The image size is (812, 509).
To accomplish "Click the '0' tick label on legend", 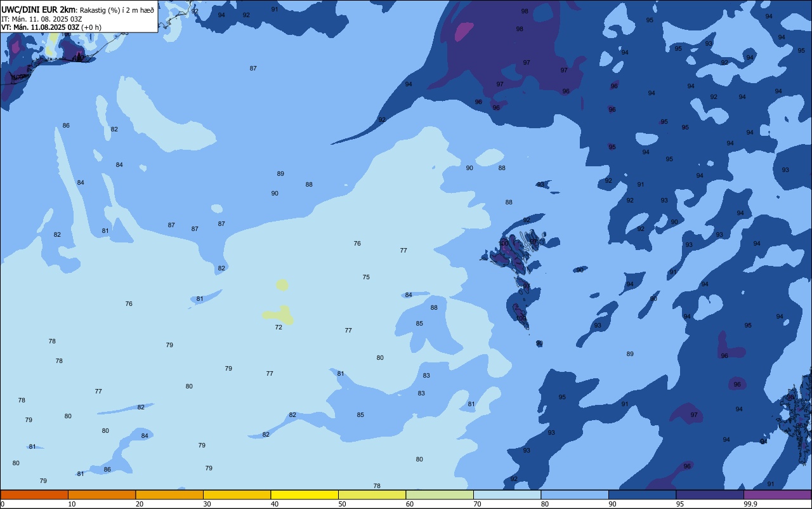I will [x=3, y=504].
